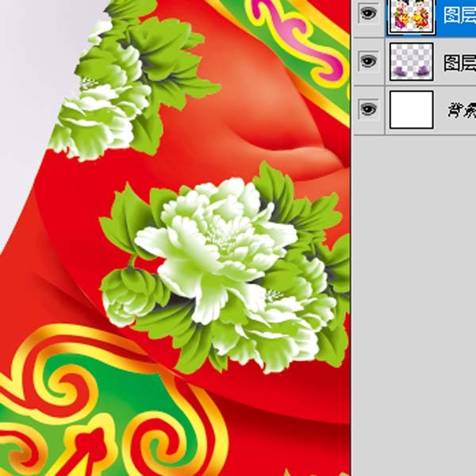Select the colorful figures layer thumbnail
The image size is (476, 476).
coord(411,16)
